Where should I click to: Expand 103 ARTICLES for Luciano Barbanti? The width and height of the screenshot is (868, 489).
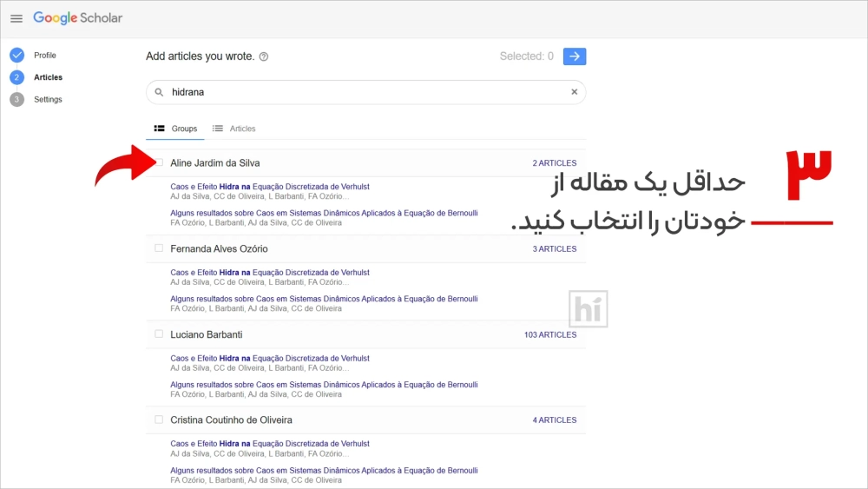click(x=550, y=334)
